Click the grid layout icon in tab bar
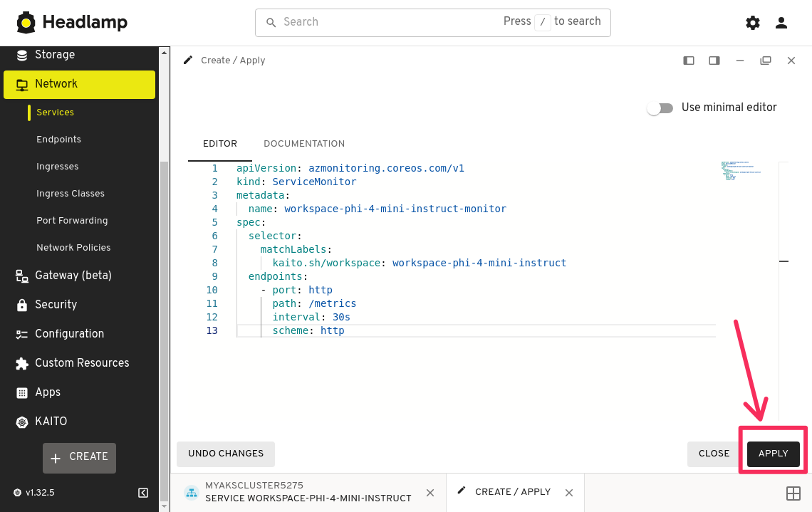This screenshot has width=812, height=512. click(x=793, y=493)
